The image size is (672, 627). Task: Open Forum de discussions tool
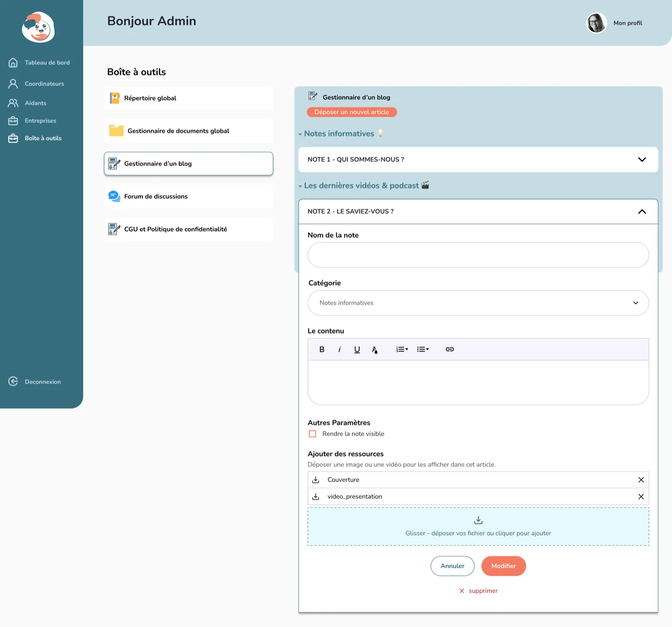click(x=189, y=197)
